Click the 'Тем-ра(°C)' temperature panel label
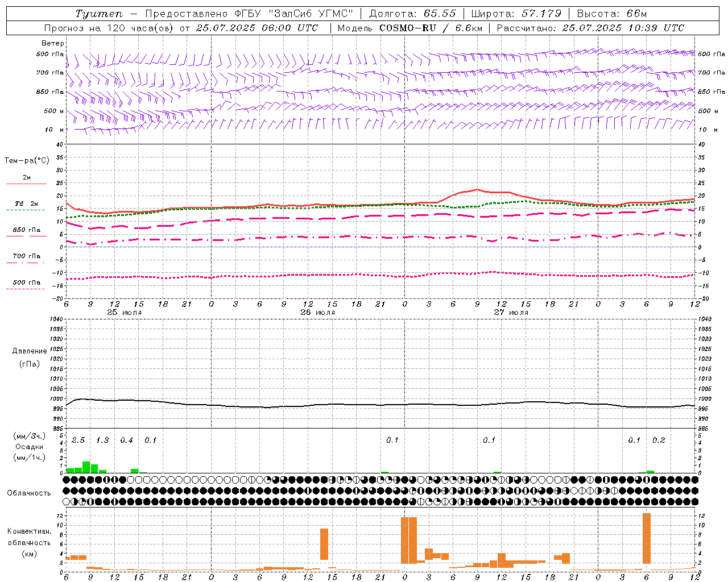Image resolution: width=728 pixels, height=582 pixels. pyautogui.click(x=27, y=161)
